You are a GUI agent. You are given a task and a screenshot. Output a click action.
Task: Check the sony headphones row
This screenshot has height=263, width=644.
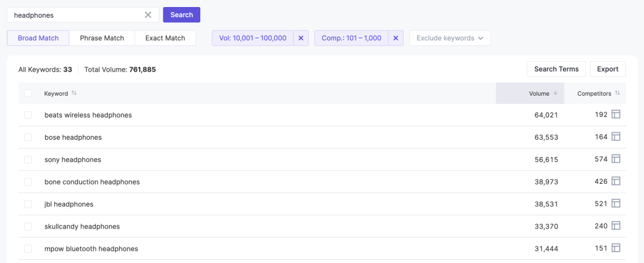coord(28,160)
